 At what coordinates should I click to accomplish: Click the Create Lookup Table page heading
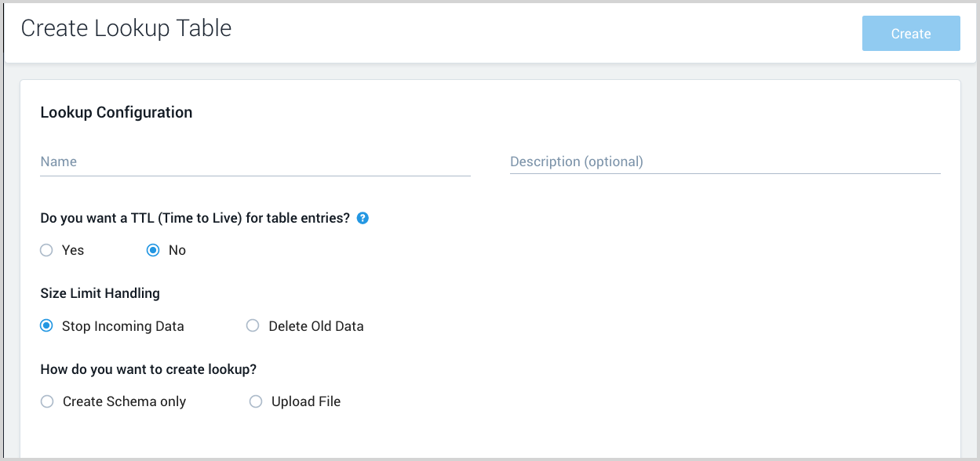(x=126, y=27)
